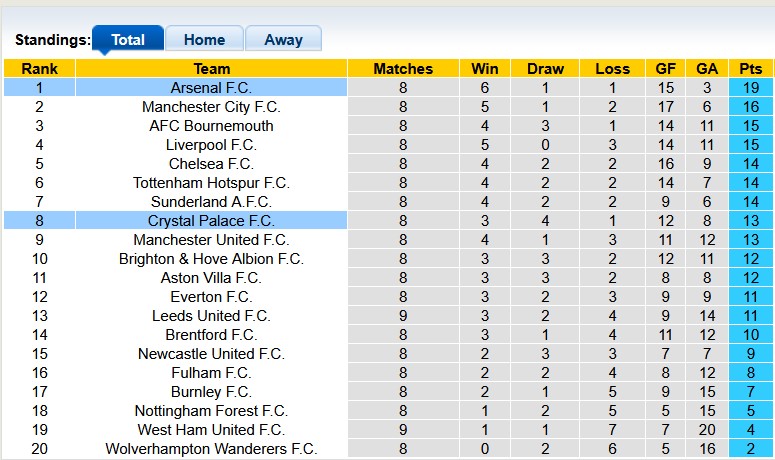This screenshot has height=460, width=775.
Task: Click the Pts column header
Action: coord(750,69)
